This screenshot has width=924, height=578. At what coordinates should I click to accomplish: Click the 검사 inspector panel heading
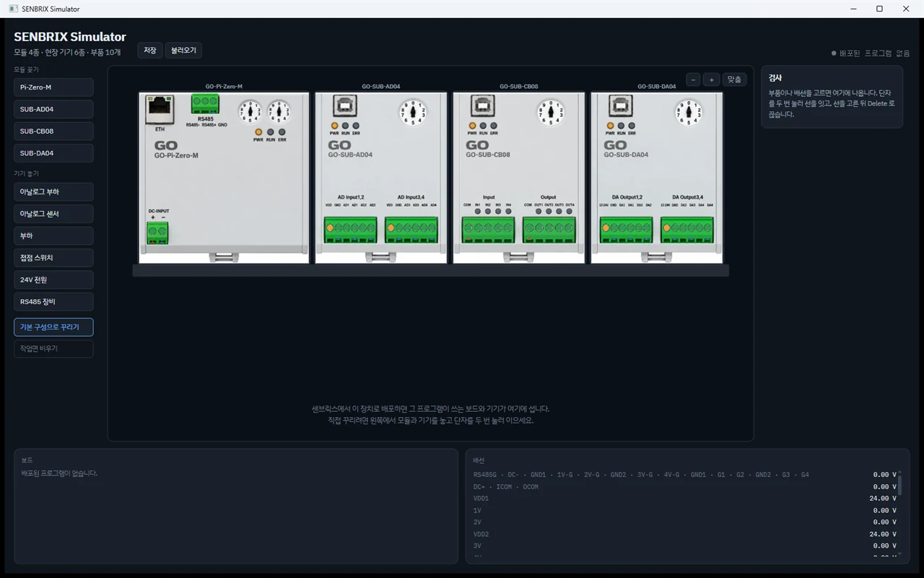(775, 78)
